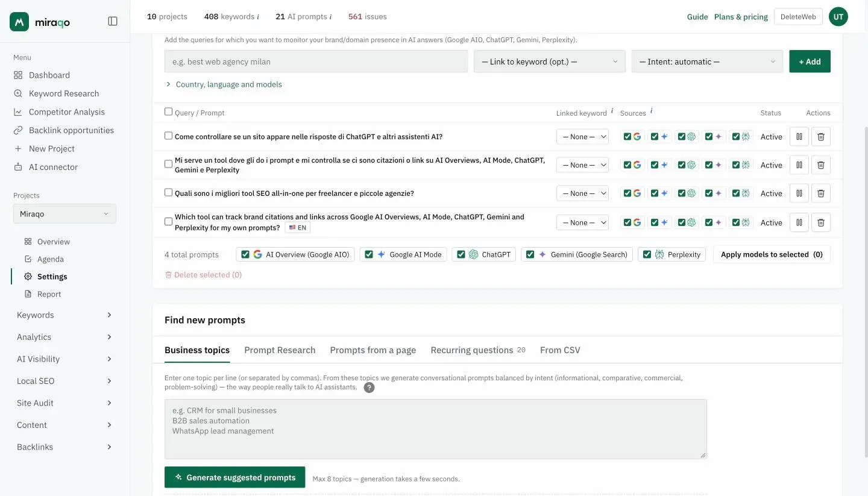The image size is (868, 496).
Task: Pause the 'Mi serve un tool' prompt
Action: coord(799,165)
